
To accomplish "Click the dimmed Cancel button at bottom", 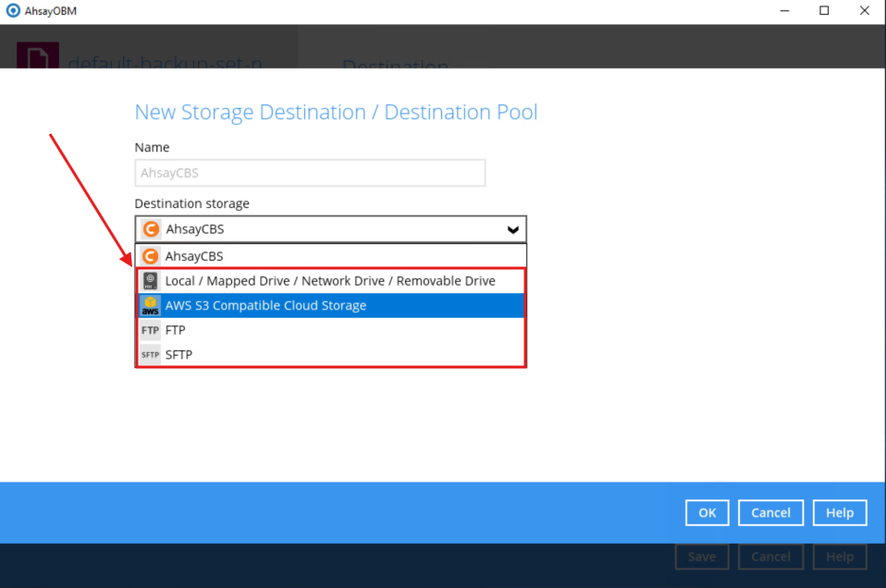I will pyautogui.click(x=770, y=557).
